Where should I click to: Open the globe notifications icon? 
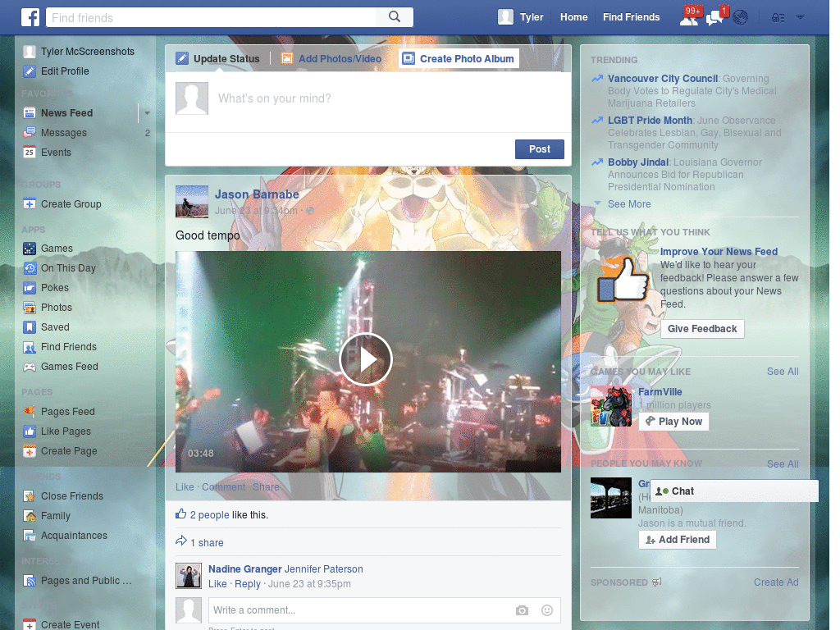[x=741, y=18]
